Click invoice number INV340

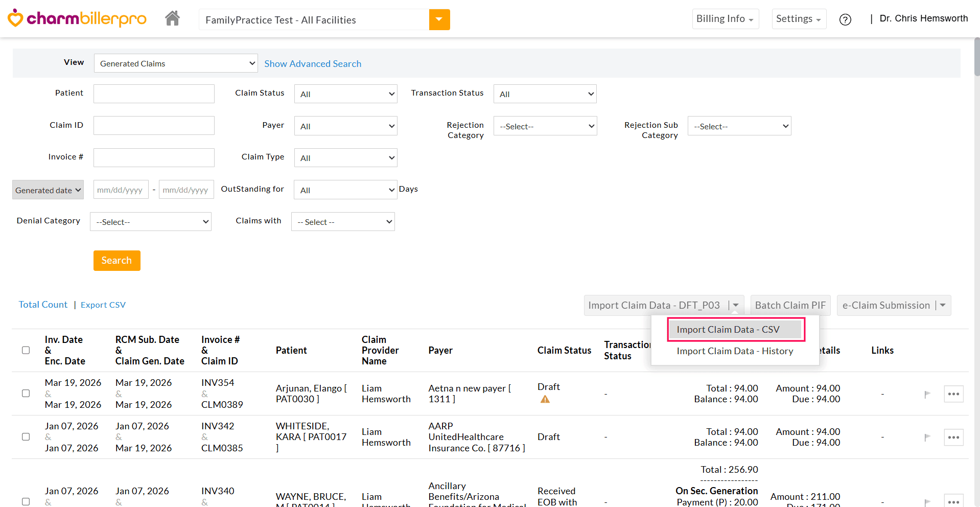click(x=218, y=491)
